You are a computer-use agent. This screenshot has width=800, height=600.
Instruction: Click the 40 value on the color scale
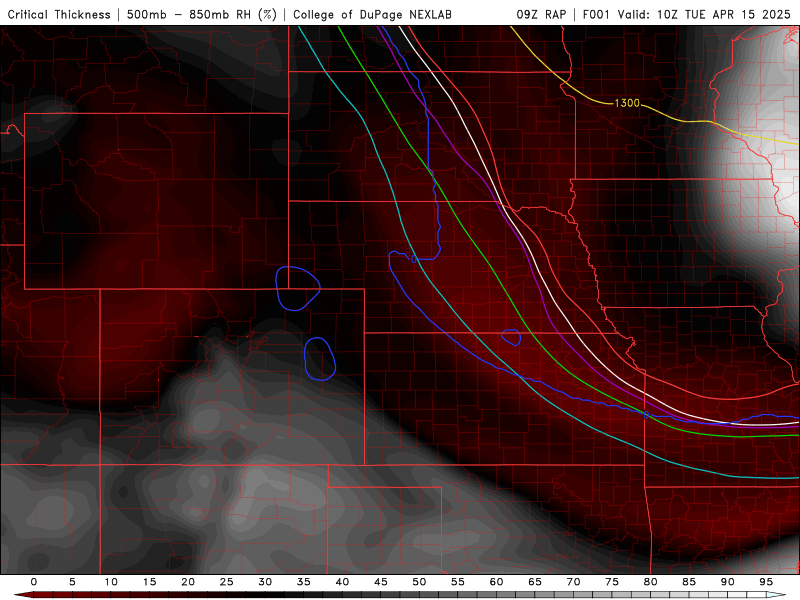click(342, 582)
